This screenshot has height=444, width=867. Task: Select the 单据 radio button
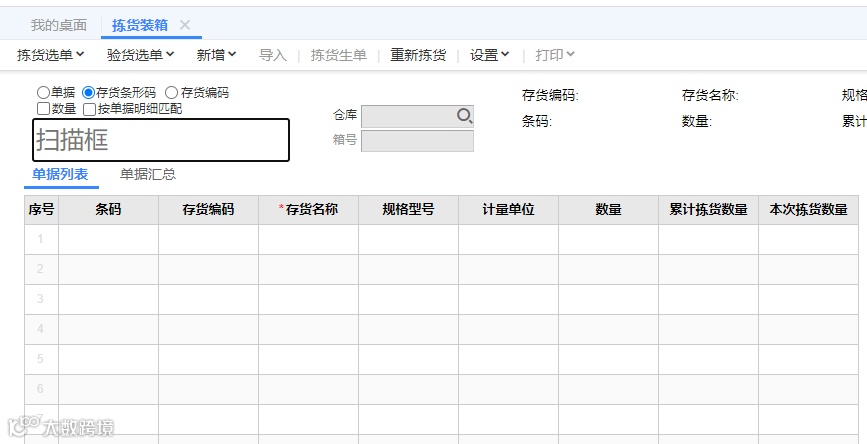(43, 92)
